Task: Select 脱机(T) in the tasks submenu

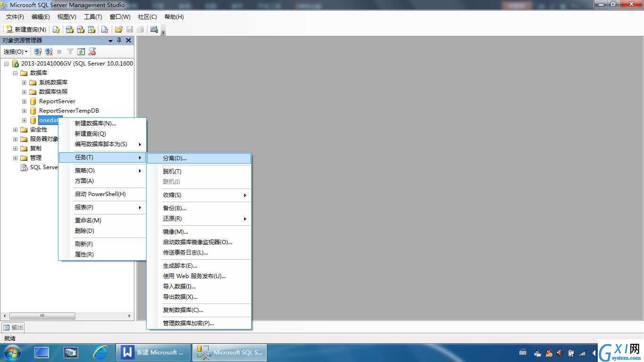Action: click(199, 172)
